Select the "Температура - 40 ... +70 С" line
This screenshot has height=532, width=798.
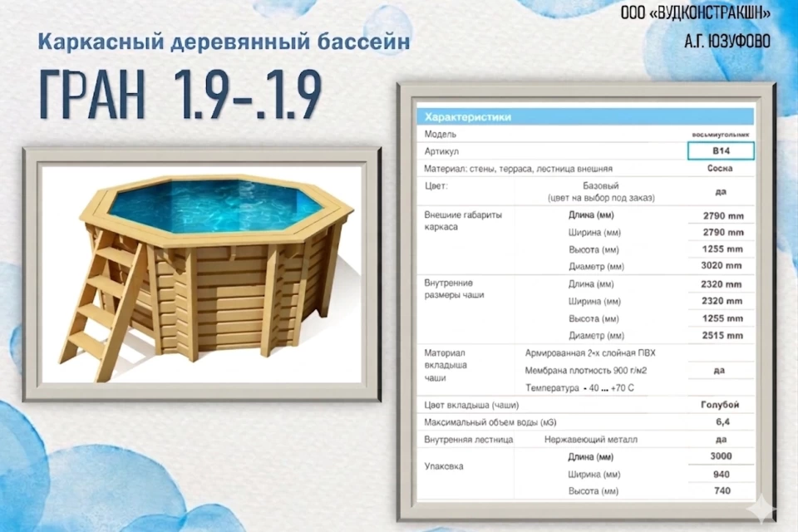tap(579, 388)
